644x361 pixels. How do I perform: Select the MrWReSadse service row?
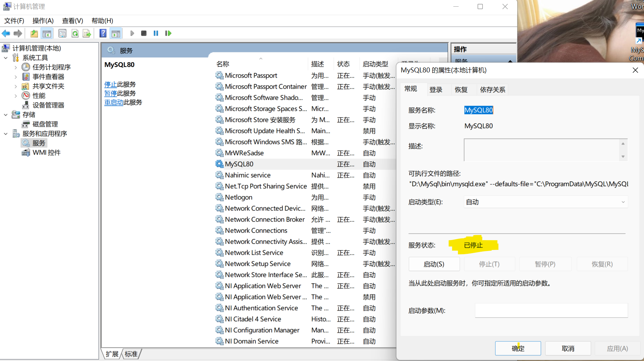click(x=305, y=153)
